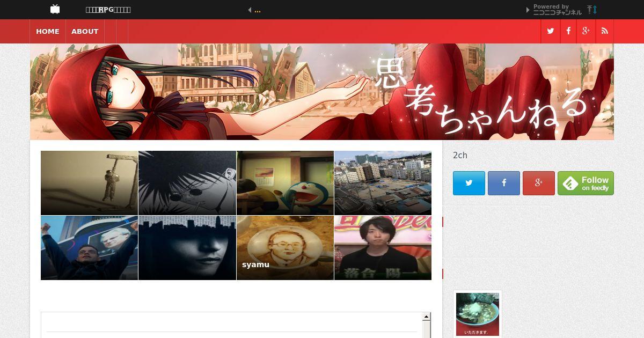The image size is (644, 338).
Task: Open the city buildings thumbnail
Action: click(x=383, y=183)
